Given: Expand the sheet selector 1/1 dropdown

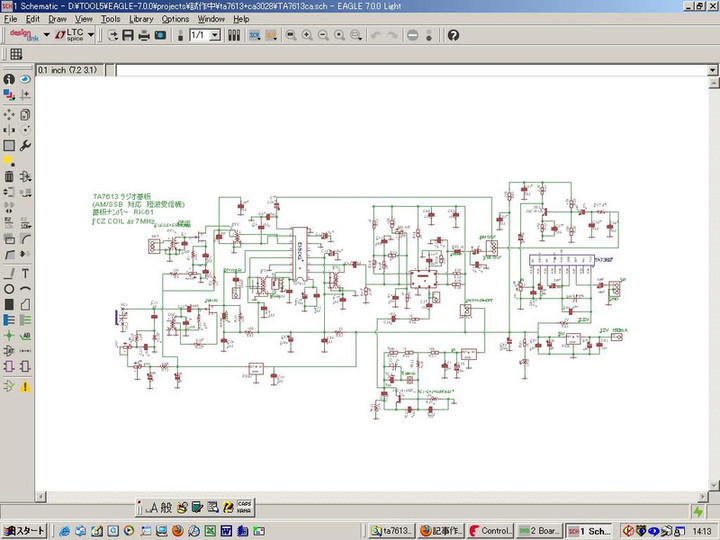Looking at the screenshot, I should pyautogui.click(x=217, y=35).
